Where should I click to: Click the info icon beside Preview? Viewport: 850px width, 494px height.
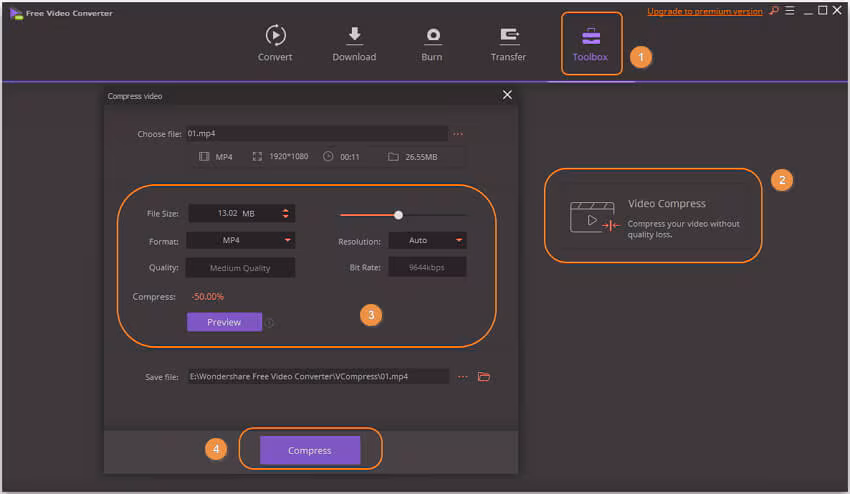click(269, 323)
